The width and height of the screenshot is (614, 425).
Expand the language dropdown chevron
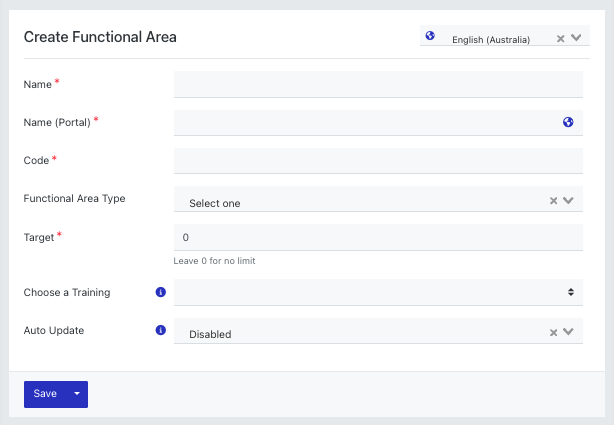click(x=576, y=38)
